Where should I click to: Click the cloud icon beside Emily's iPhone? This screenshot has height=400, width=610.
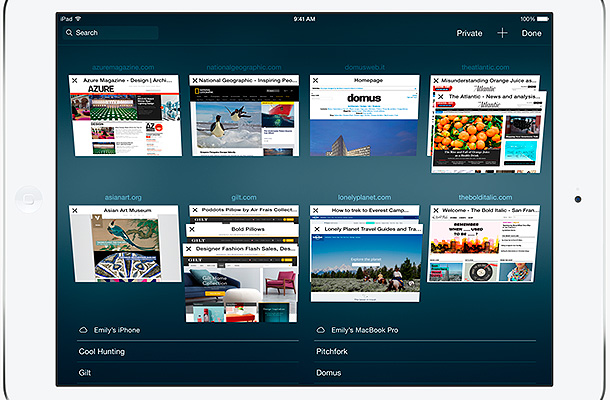pos(82,330)
